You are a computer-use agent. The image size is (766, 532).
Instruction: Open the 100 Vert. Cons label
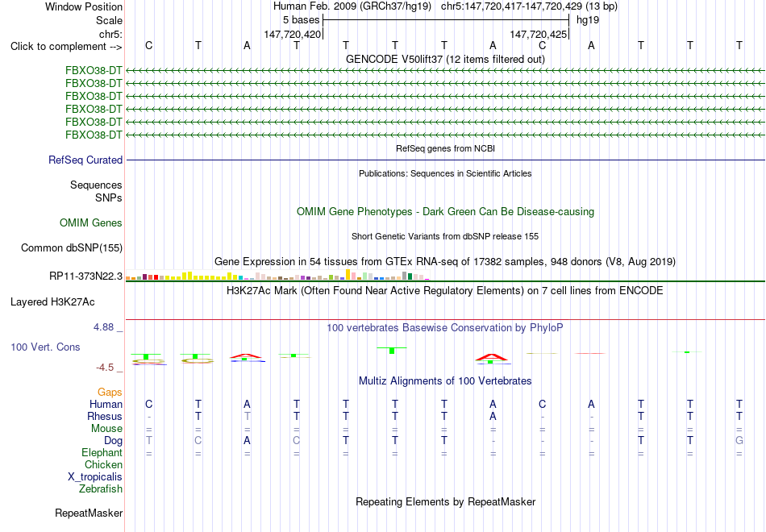pos(45,347)
